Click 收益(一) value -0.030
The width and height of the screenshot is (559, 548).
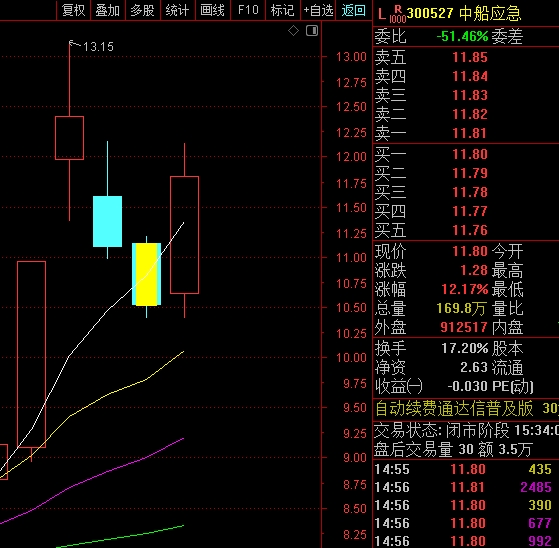click(x=467, y=386)
